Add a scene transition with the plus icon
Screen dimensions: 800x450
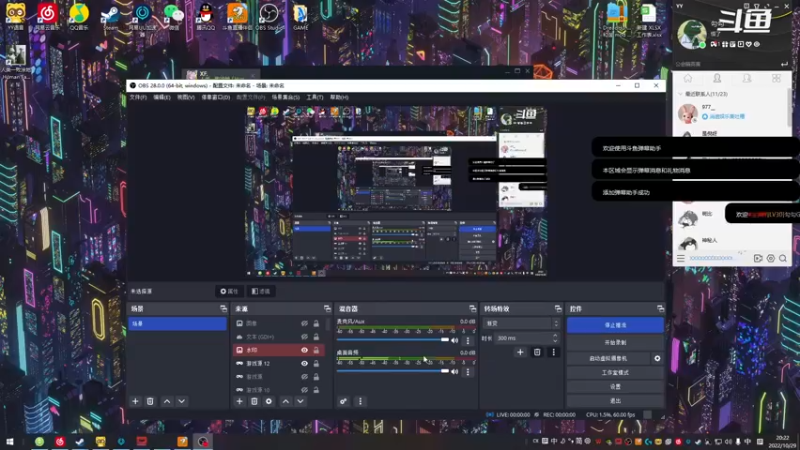click(x=520, y=352)
